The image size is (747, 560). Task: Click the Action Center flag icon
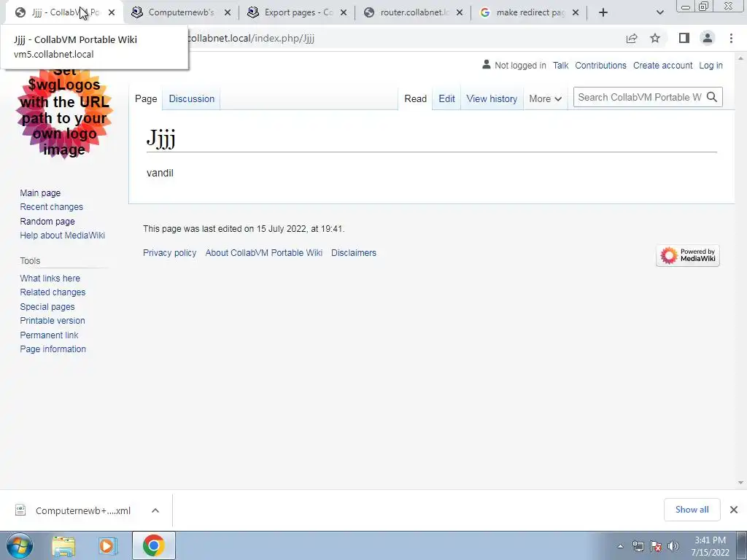[656, 546]
